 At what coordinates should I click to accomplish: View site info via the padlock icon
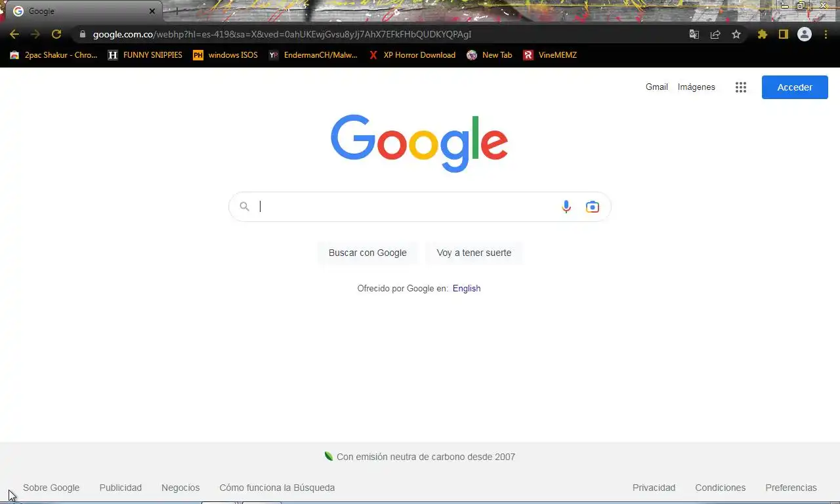82,34
